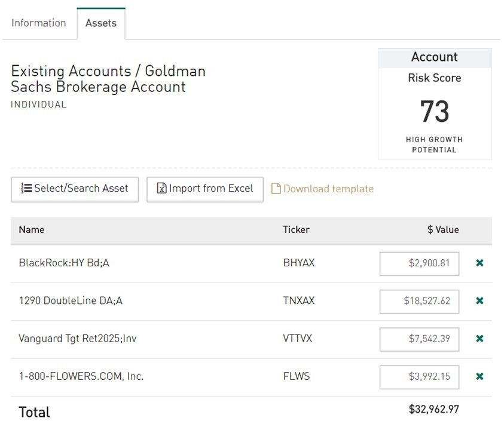Click the FLWS ticker symbol
The width and height of the screenshot is (504, 430).
297,376
